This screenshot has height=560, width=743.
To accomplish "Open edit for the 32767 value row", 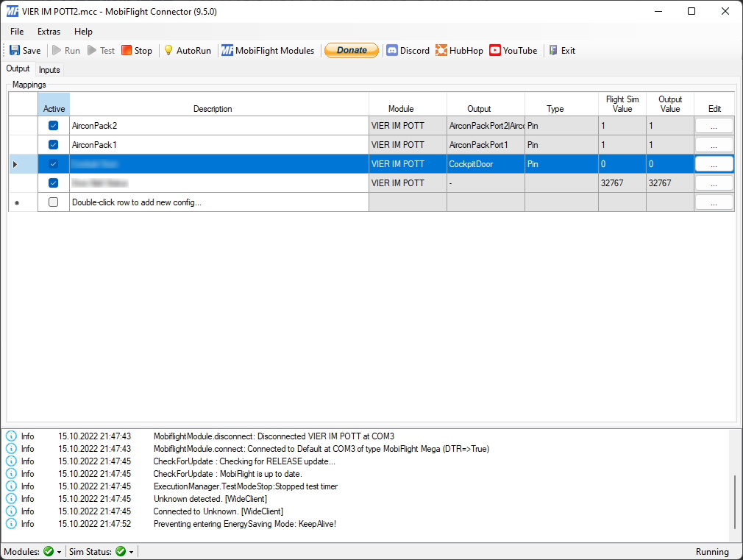I will pyautogui.click(x=714, y=183).
